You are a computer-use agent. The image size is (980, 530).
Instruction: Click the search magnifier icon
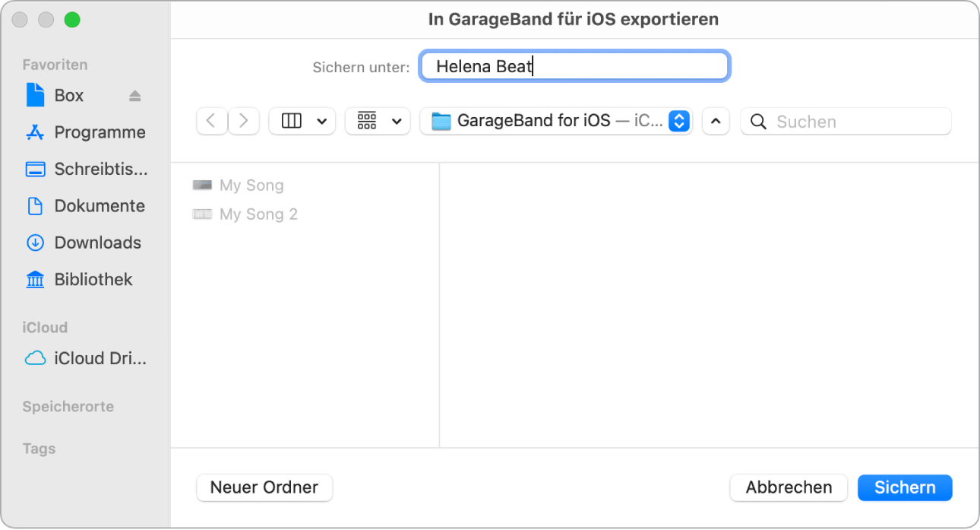tap(757, 121)
